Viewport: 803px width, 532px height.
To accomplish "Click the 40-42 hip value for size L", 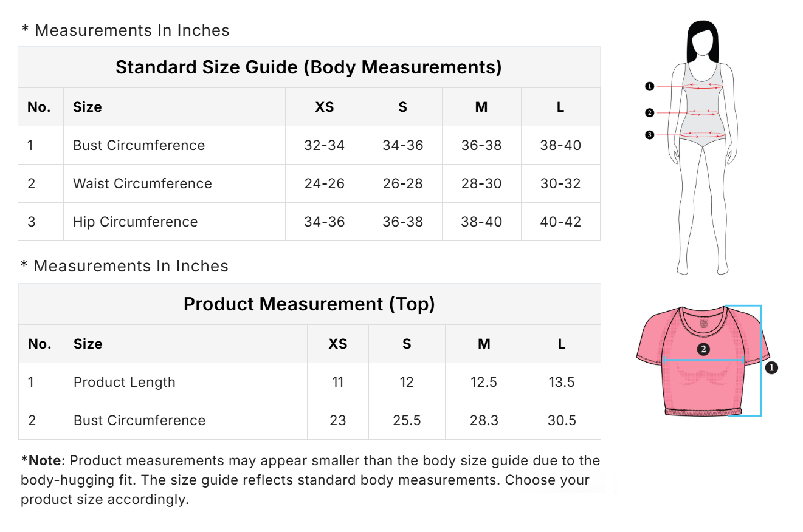I will point(560,222).
